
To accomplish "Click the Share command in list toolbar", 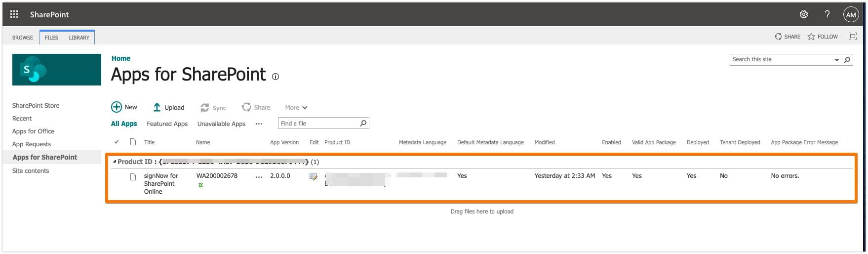I will (256, 107).
